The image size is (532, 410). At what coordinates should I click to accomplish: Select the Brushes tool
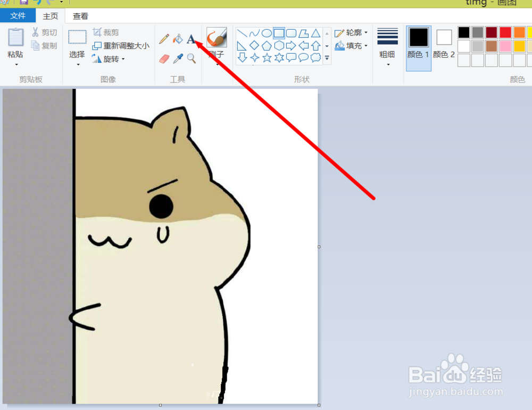pos(217,37)
